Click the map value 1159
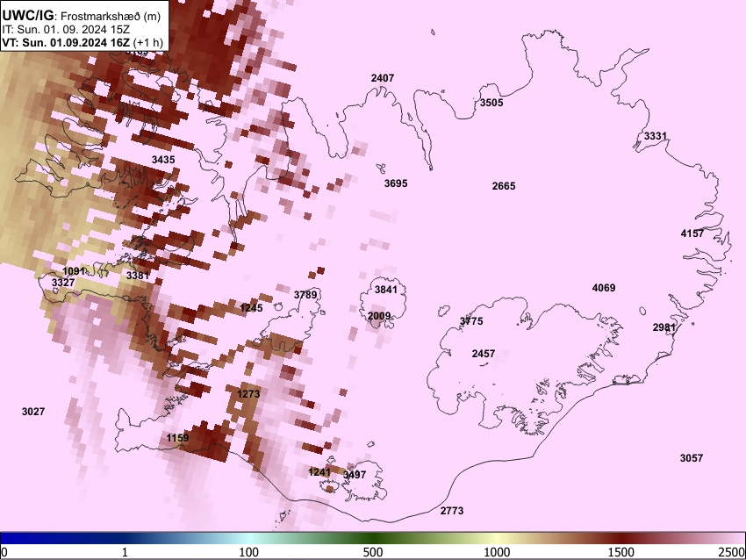This screenshot has width=746, height=560. (x=177, y=438)
